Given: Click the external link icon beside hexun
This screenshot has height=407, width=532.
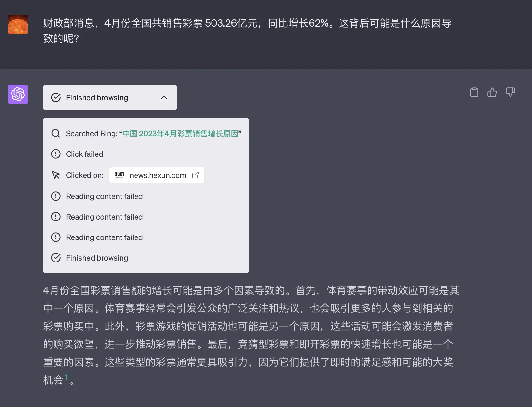Looking at the screenshot, I should pos(195,175).
